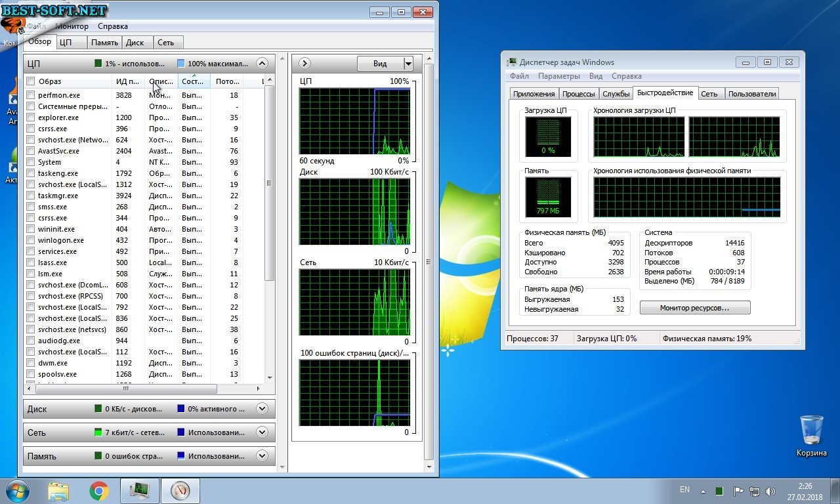The height and width of the screenshot is (504, 840).
Task: Click the Вид button in graph pane
Action: 380,64
